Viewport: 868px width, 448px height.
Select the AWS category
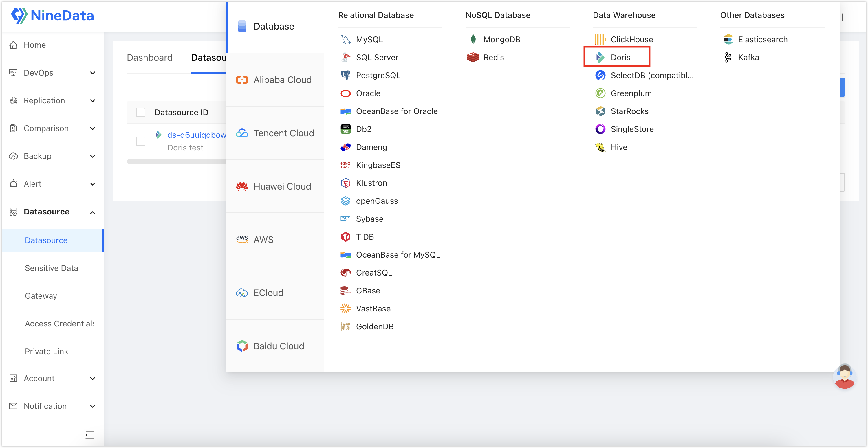point(275,240)
